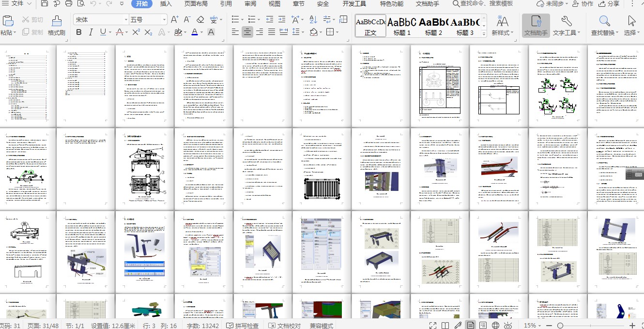Screen dimensions: 644x329
Task: Click the Share (分享) button
Action: [610, 4]
